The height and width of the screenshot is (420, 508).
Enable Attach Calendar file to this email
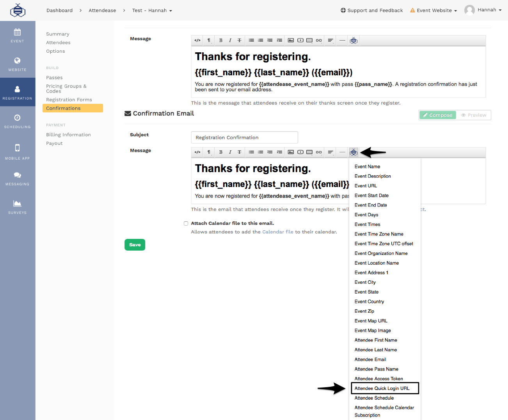[186, 223]
